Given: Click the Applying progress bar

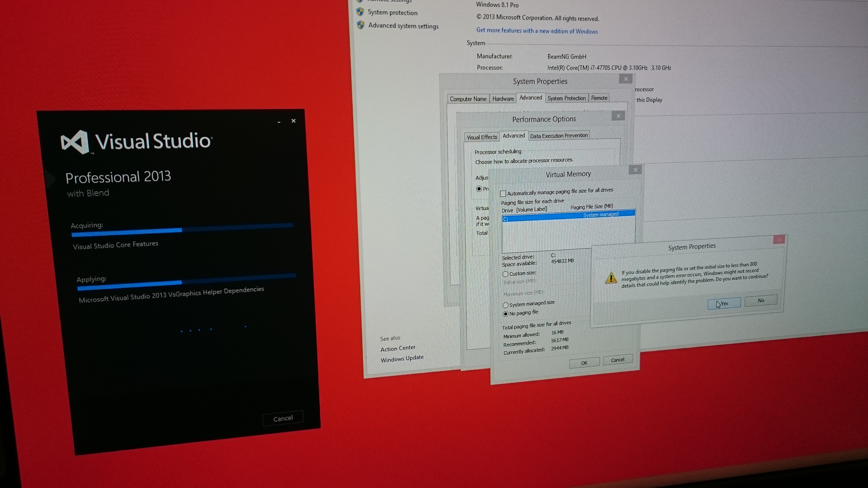Looking at the screenshot, I should [187, 282].
